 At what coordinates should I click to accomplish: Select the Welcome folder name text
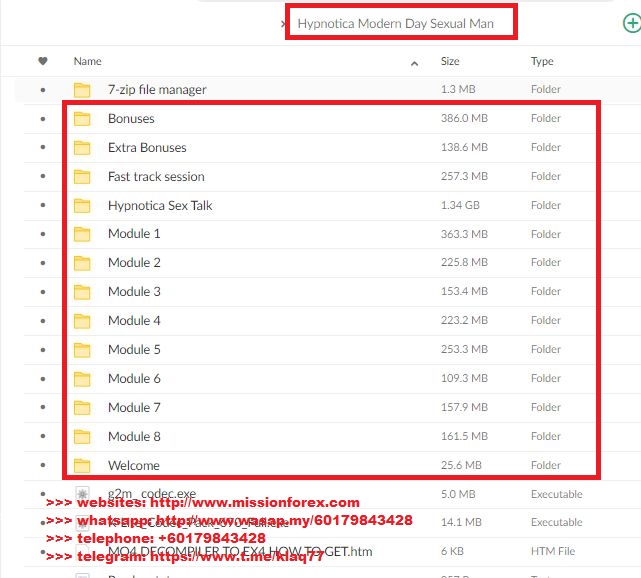(x=134, y=466)
